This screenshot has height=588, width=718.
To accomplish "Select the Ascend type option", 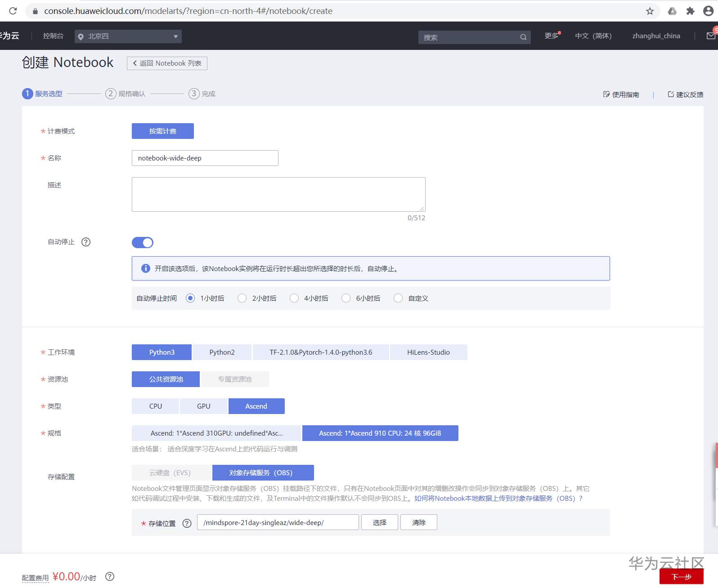I will [256, 406].
